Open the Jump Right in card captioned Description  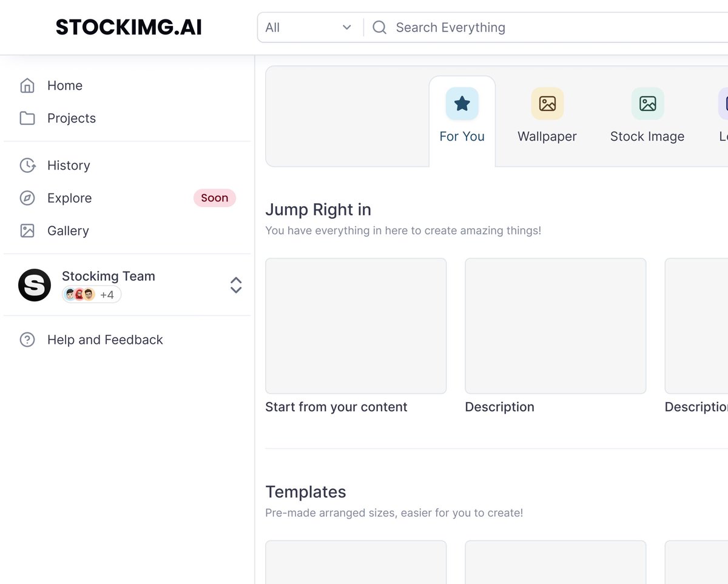pyautogui.click(x=556, y=326)
